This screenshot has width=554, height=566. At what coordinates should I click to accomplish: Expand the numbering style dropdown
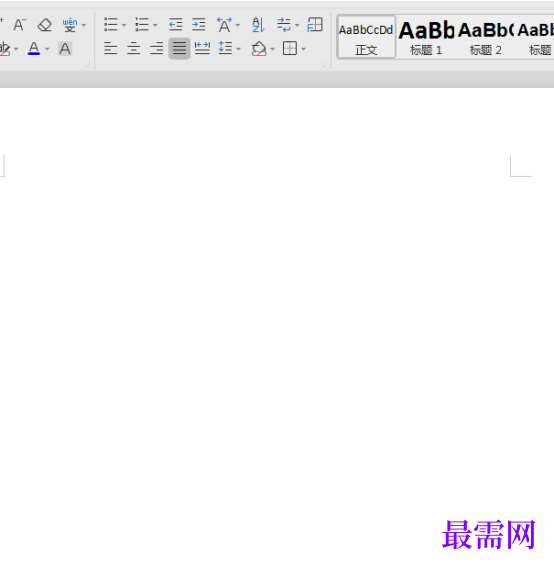click(x=155, y=25)
